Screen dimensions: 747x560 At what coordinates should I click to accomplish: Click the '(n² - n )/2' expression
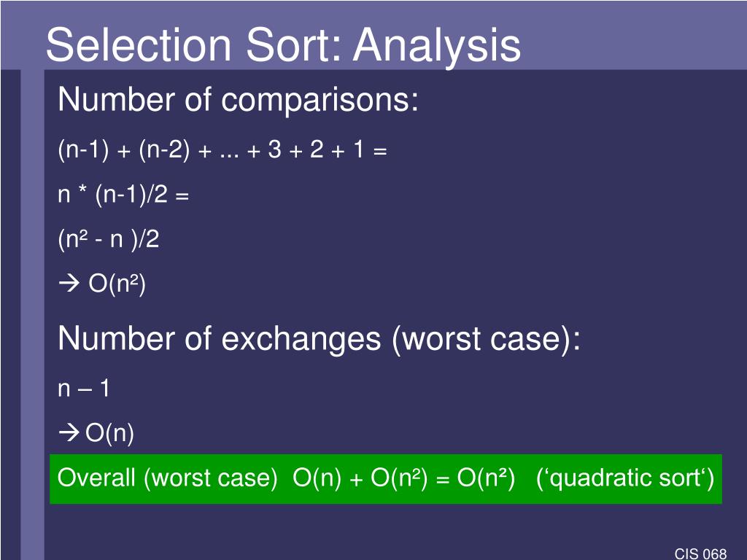[x=109, y=238]
